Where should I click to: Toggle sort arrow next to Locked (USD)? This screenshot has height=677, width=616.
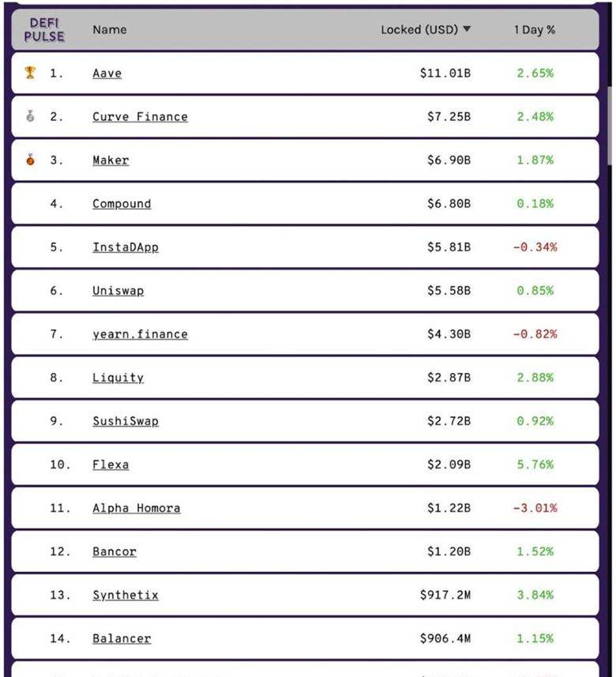click(x=467, y=29)
